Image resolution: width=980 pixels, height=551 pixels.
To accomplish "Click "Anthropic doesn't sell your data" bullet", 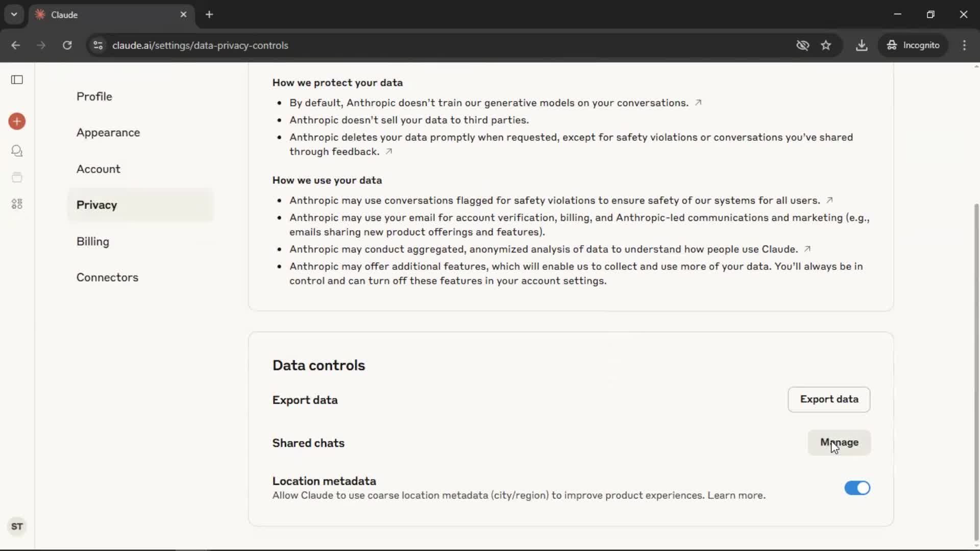I will 409,120.
